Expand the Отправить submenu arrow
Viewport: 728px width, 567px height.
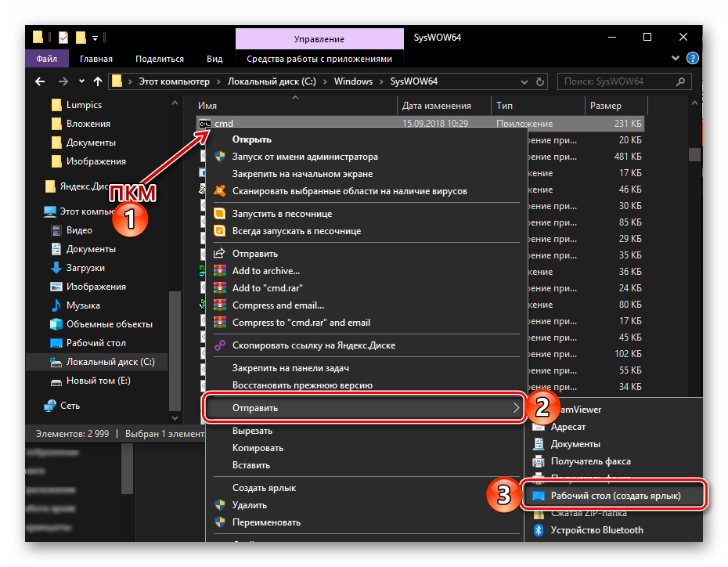pyautogui.click(x=515, y=408)
